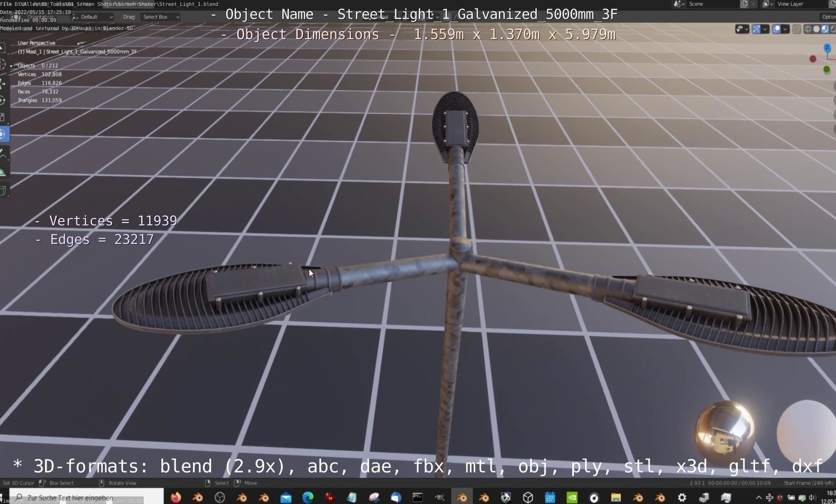Click the blue Z axis gizmo handle

click(x=827, y=48)
